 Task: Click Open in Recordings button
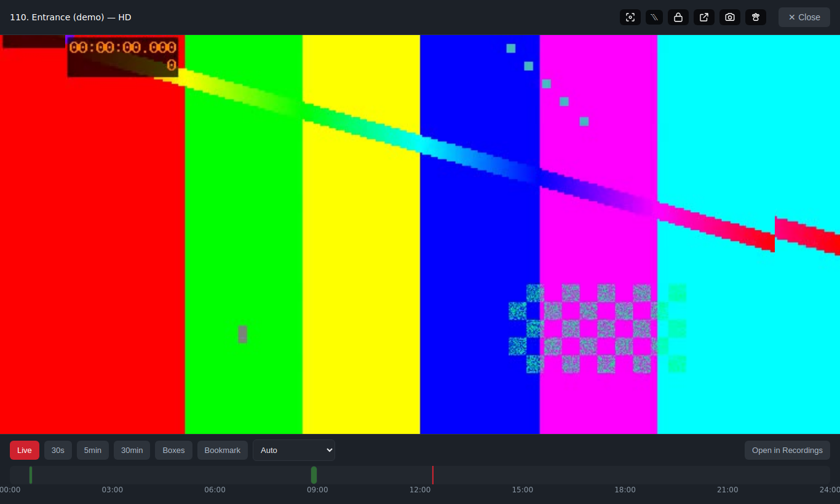point(787,450)
